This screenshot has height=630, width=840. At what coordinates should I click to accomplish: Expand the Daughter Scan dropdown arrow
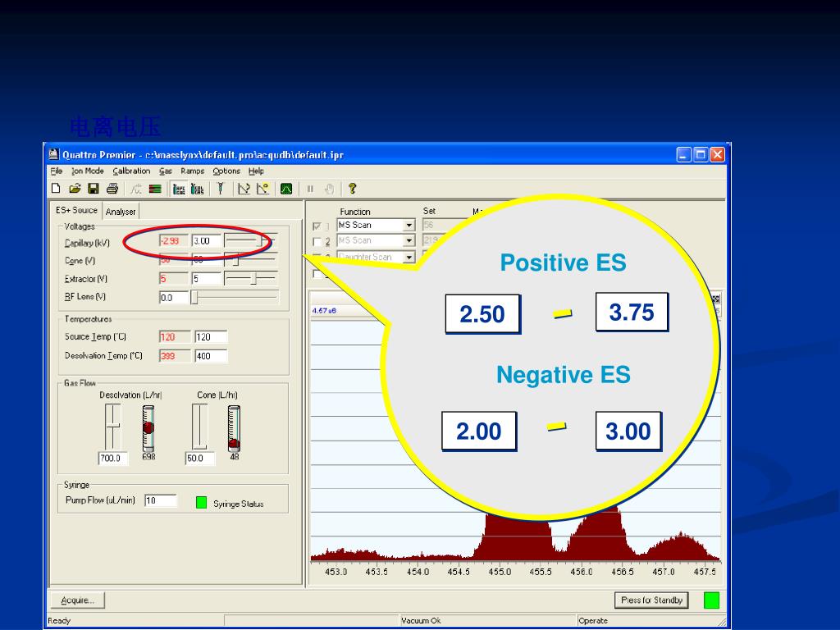pyautogui.click(x=409, y=257)
